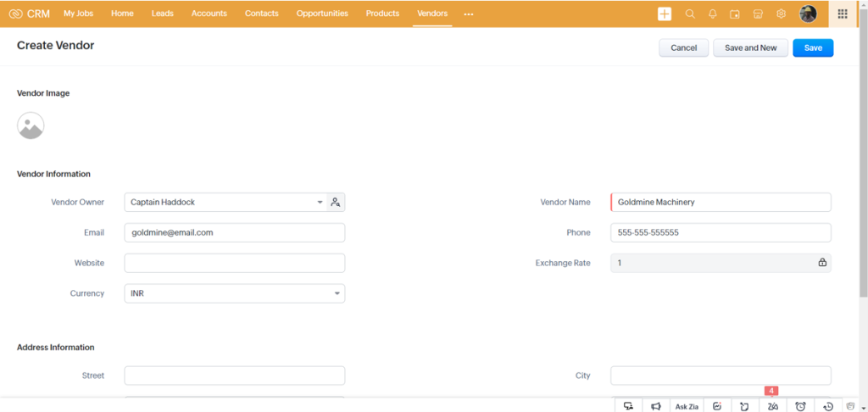Image resolution: width=868 pixels, height=412 pixels.
Task: Switch to the Opportunities tab
Action: pos(322,14)
